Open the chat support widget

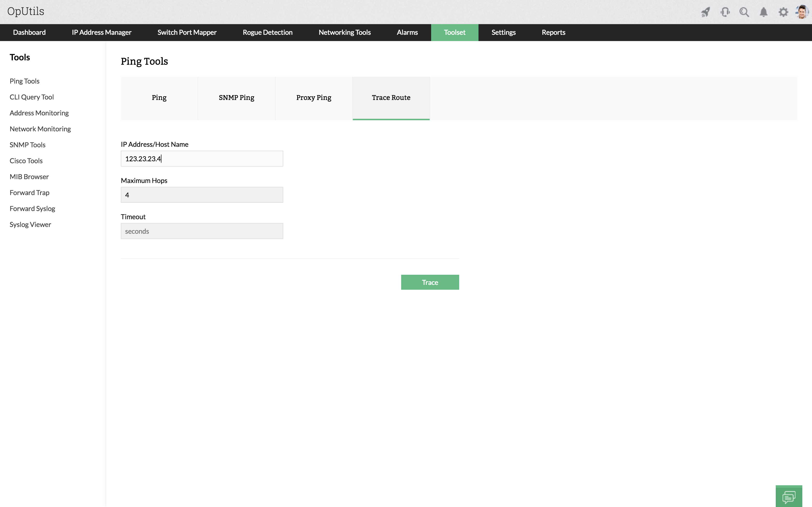point(789,497)
